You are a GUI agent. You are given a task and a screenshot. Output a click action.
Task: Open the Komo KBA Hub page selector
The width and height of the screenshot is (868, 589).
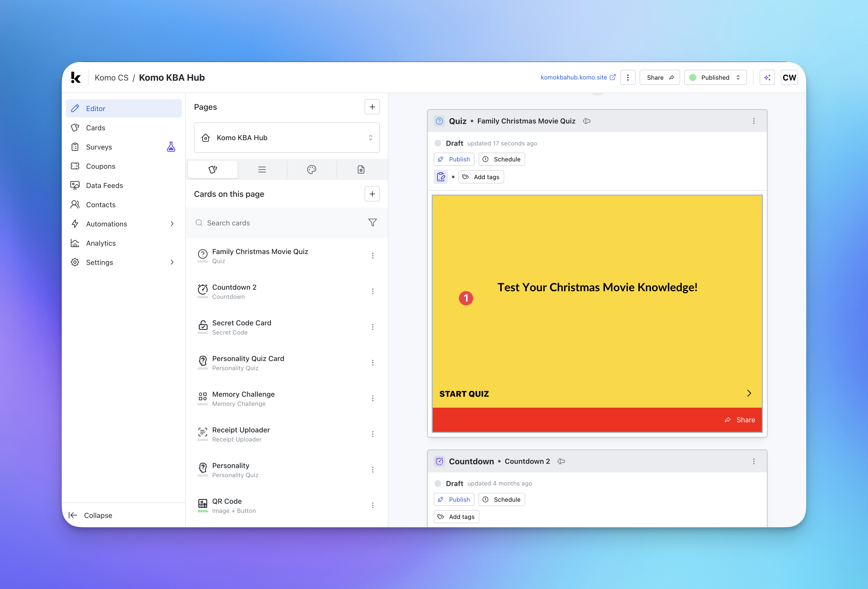tap(286, 138)
